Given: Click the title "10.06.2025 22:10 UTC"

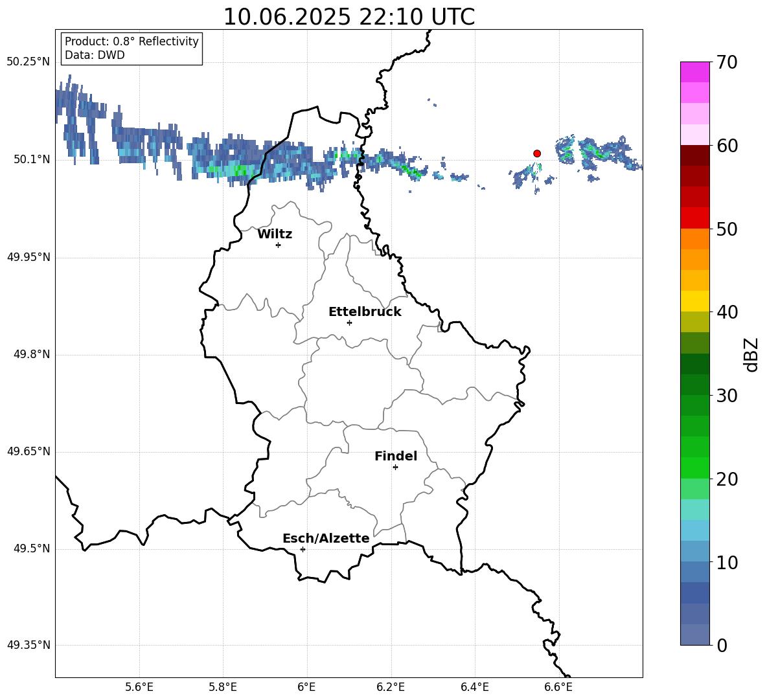Looking at the screenshot, I should pyautogui.click(x=349, y=17).
